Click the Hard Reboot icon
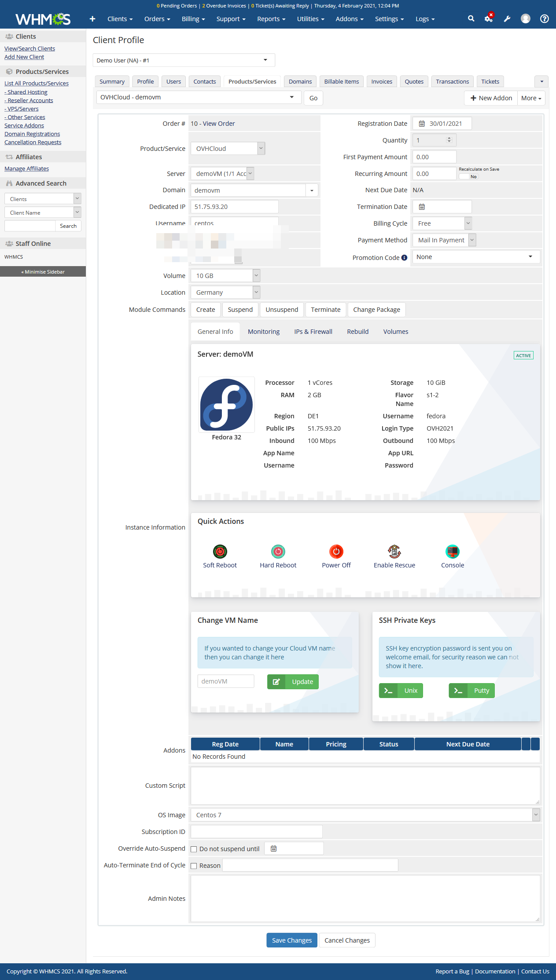Screen dimensions: 556x980 278,551
